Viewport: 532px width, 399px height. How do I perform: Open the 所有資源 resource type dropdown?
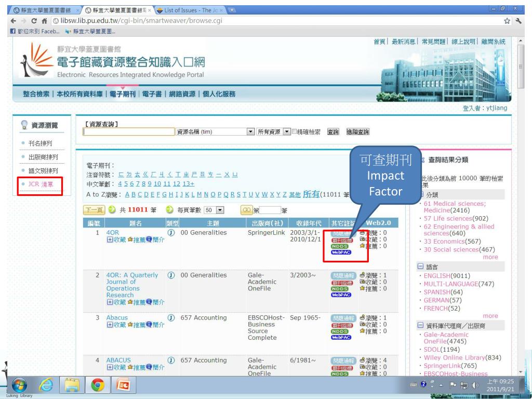pos(287,131)
